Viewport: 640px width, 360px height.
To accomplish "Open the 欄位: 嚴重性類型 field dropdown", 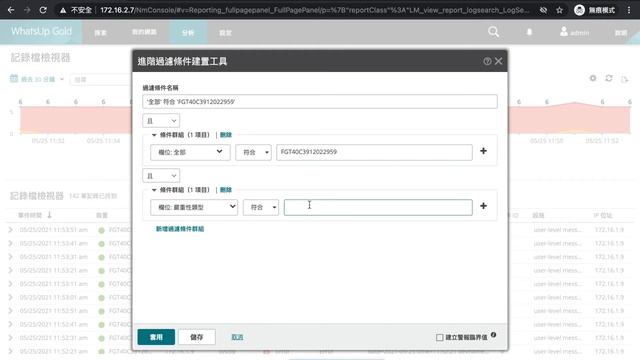I will pos(194,207).
